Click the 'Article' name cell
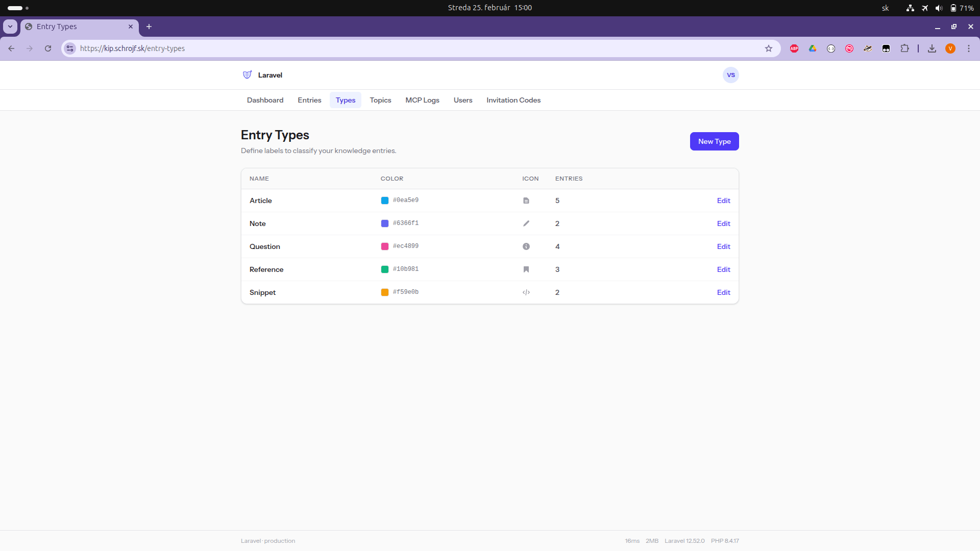This screenshot has width=980, height=551. pyautogui.click(x=260, y=201)
